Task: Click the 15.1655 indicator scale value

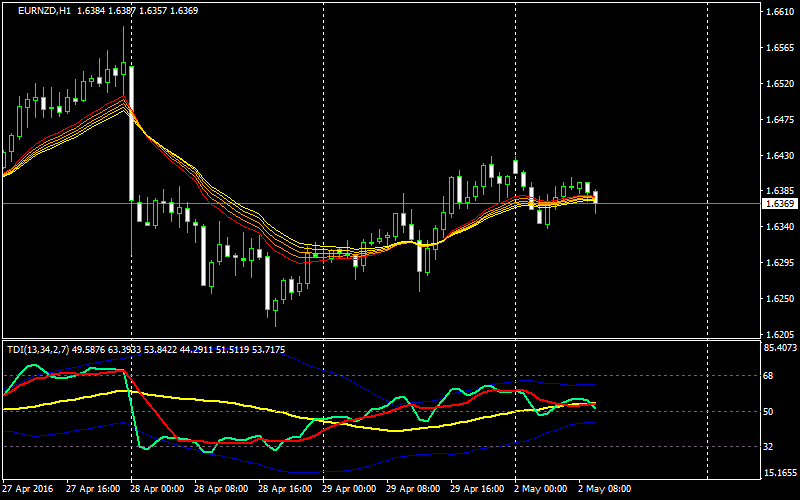Action: pyautogui.click(x=781, y=473)
